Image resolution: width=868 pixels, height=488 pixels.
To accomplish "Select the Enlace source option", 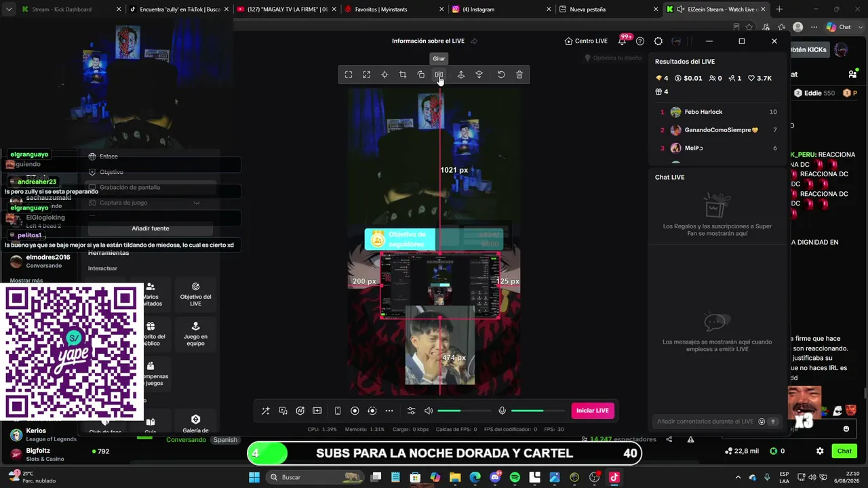I will [108, 157].
